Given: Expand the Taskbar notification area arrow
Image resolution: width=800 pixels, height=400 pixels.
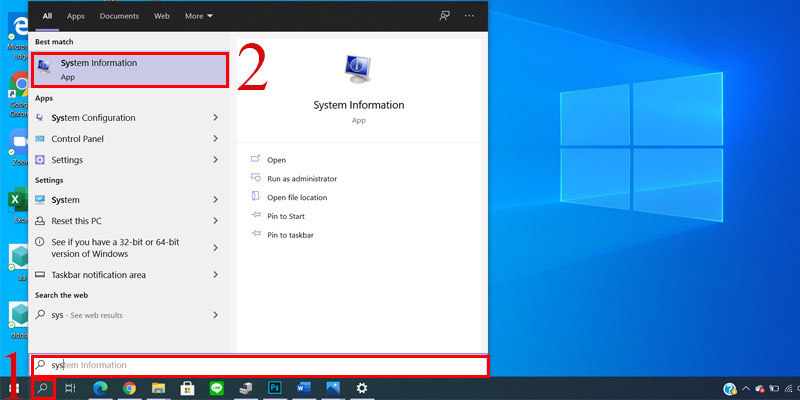Looking at the screenshot, I should click(x=215, y=275).
